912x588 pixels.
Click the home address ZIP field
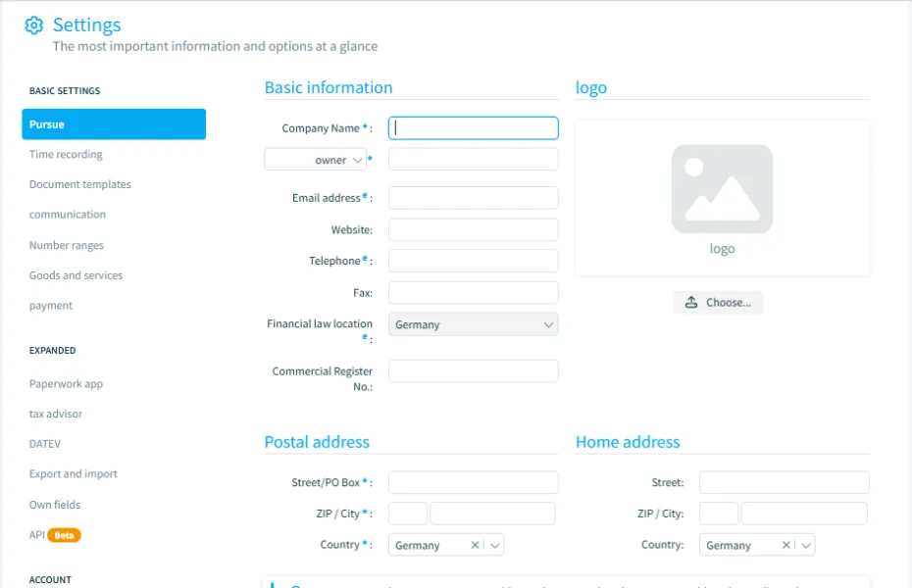719,514
